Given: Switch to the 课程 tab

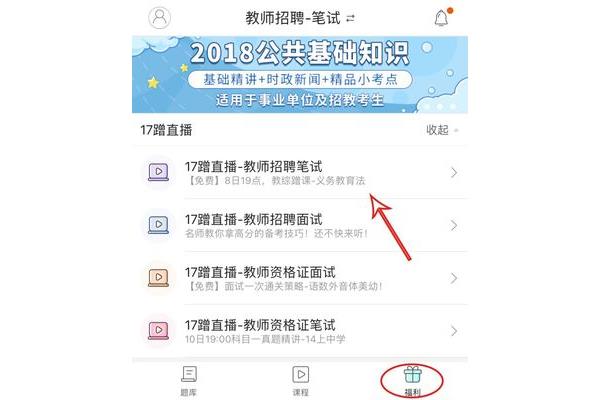Looking at the screenshot, I should click(300, 381).
